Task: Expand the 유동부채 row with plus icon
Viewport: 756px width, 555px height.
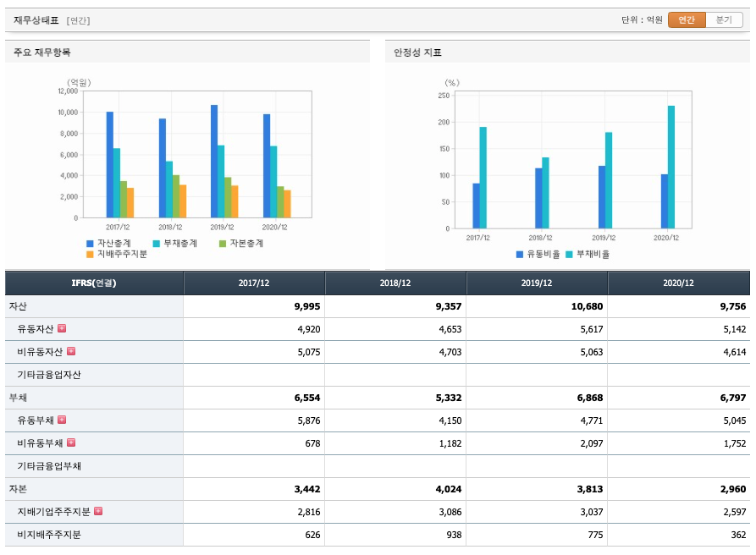Action: (x=62, y=420)
